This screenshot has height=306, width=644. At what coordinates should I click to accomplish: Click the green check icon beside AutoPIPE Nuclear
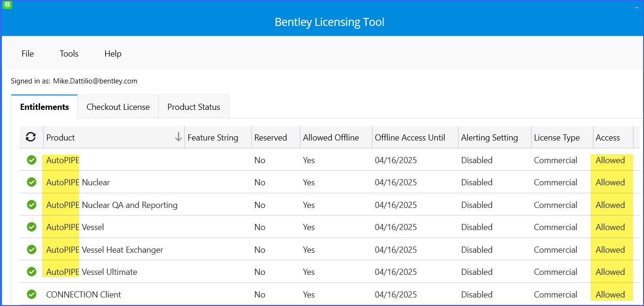pos(32,182)
